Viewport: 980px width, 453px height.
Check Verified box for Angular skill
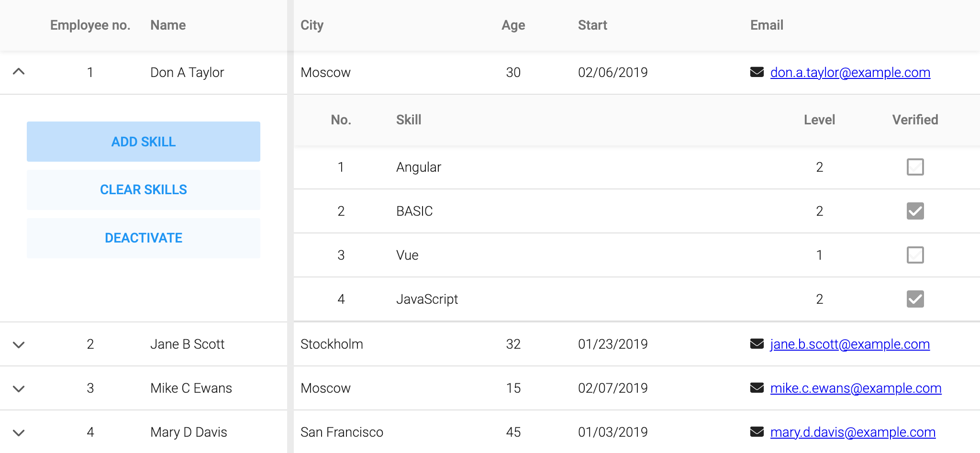915,167
